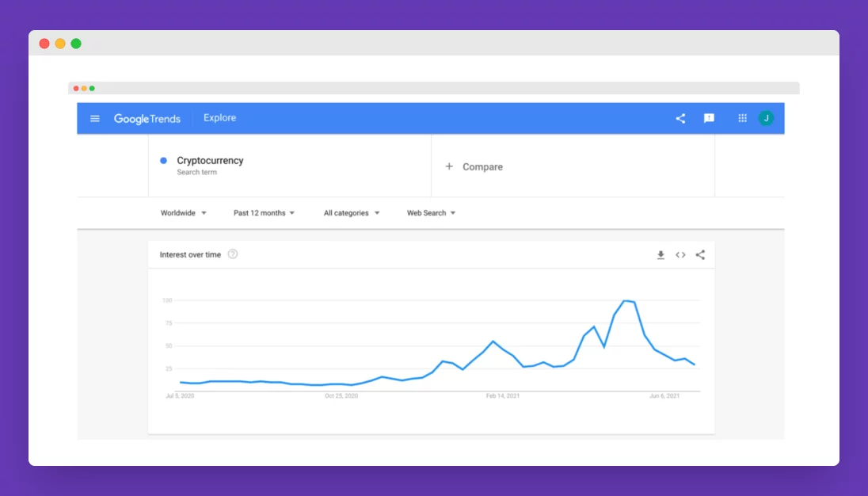Image resolution: width=868 pixels, height=496 pixels.
Task: Click the Google Trends logo
Action: (147, 117)
